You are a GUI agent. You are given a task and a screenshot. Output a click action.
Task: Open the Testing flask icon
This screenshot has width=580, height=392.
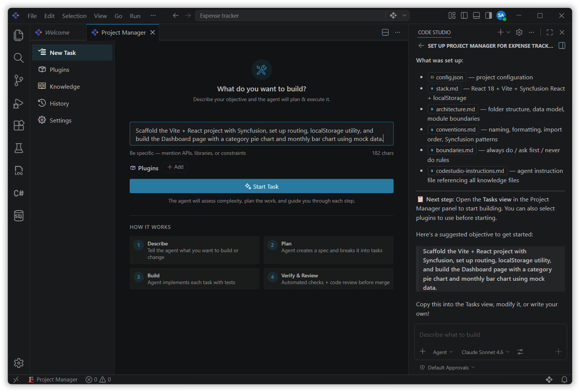click(x=18, y=148)
